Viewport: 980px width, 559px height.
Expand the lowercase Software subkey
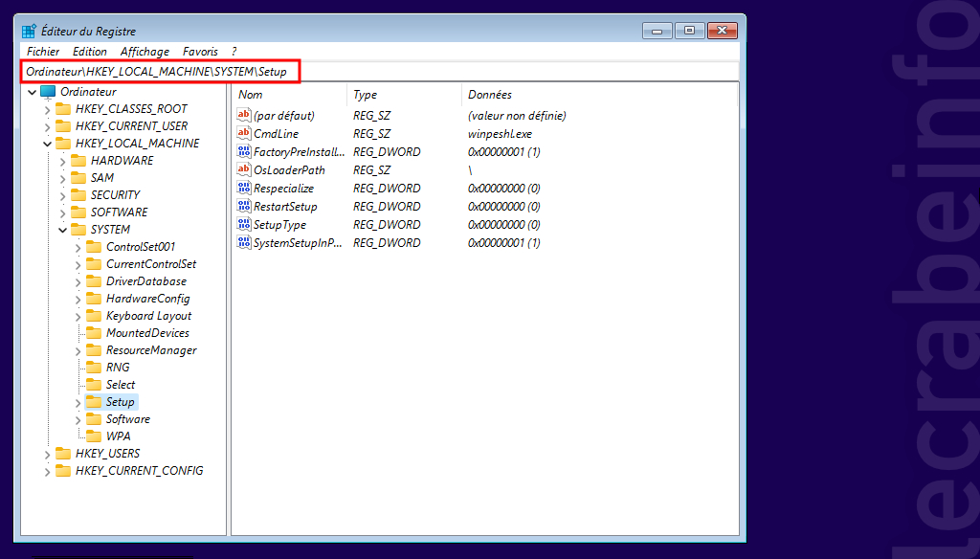(78, 419)
